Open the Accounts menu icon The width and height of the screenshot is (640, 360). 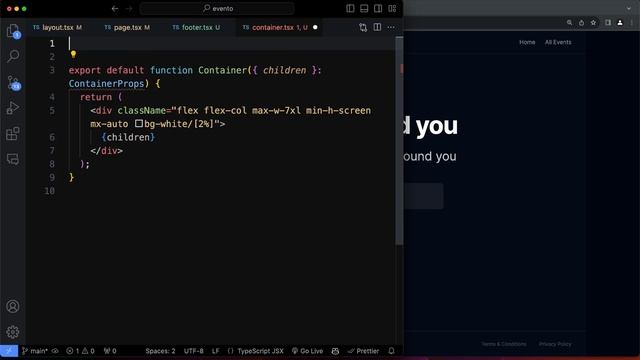tap(13, 307)
